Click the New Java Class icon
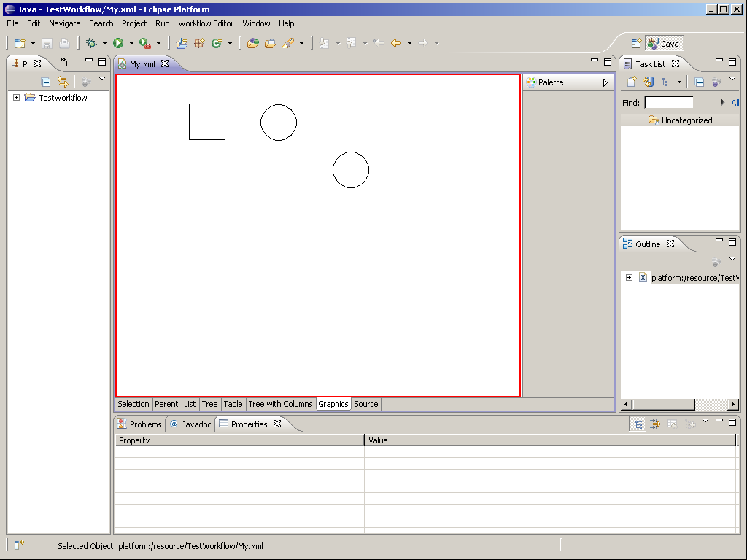The image size is (747, 560). pyautogui.click(x=217, y=44)
